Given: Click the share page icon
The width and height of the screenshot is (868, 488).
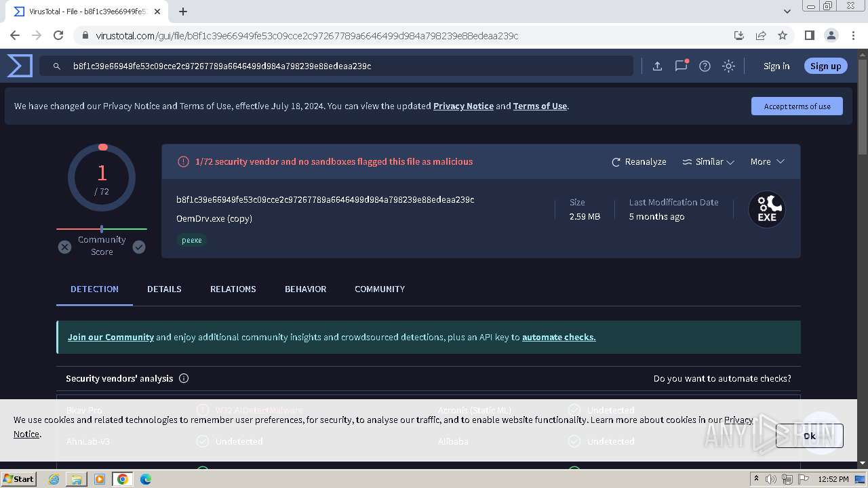Looking at the screenshot, I should coord(761,35).
